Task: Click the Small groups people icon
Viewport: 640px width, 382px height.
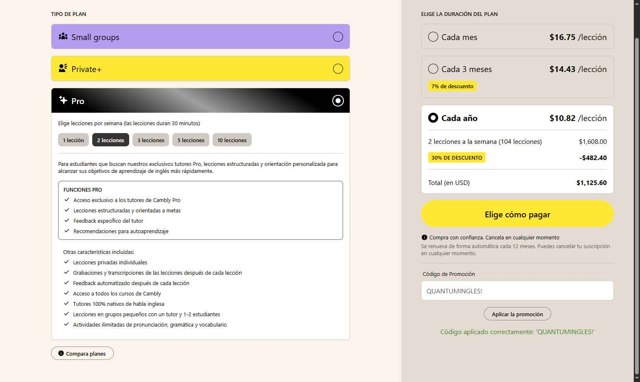Action: tap(63, 36)
